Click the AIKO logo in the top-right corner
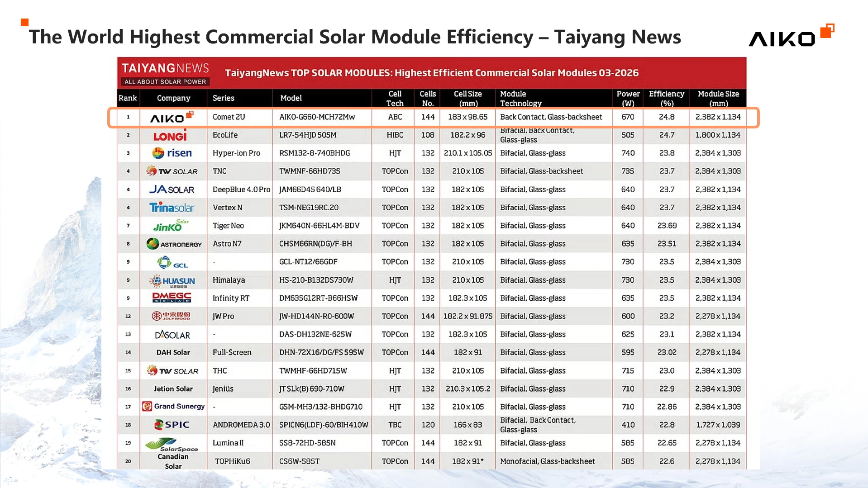The height and width of the screenshot is (488, 868). pos(792,36)
